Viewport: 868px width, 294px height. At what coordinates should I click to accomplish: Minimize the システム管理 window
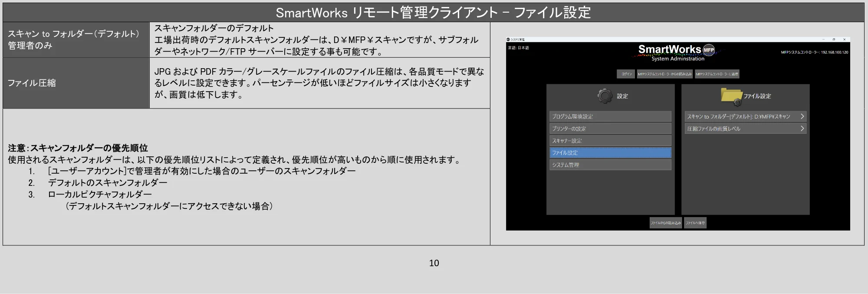pyautogui.click(x=822, y=40)
